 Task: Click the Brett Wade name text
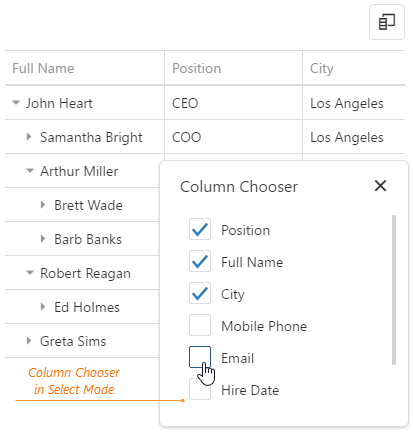point(88,205)
